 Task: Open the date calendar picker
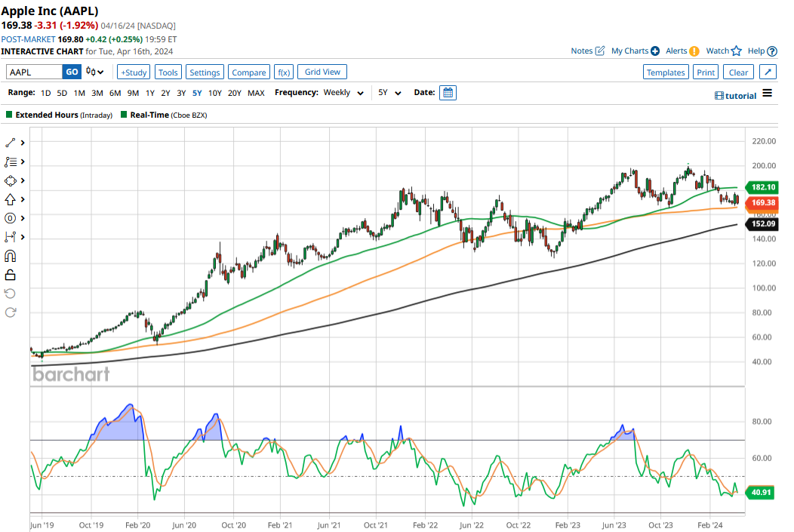point(448,93)
